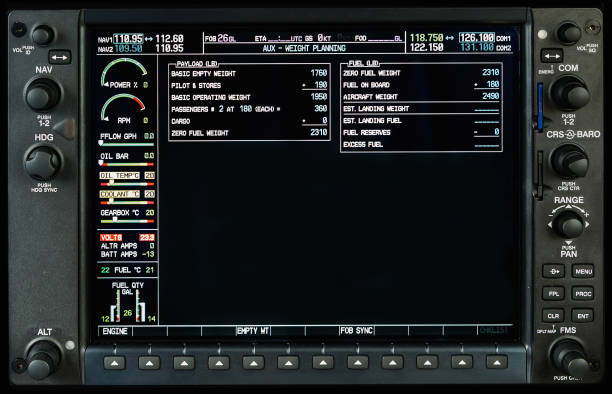The width and height of the screenshot is (612, 394).
Task: Click the RANGE joystick knob
Action: pos(569,225)
